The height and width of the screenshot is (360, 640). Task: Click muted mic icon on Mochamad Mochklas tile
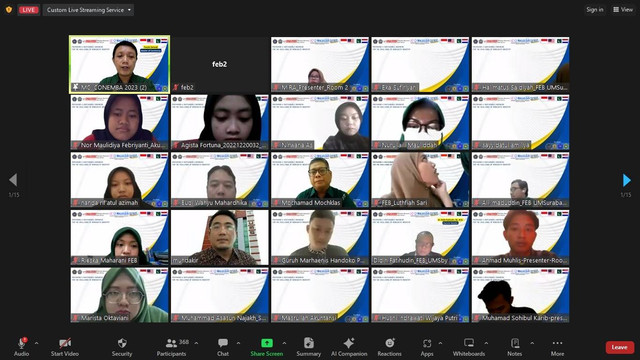pos(276,202)
